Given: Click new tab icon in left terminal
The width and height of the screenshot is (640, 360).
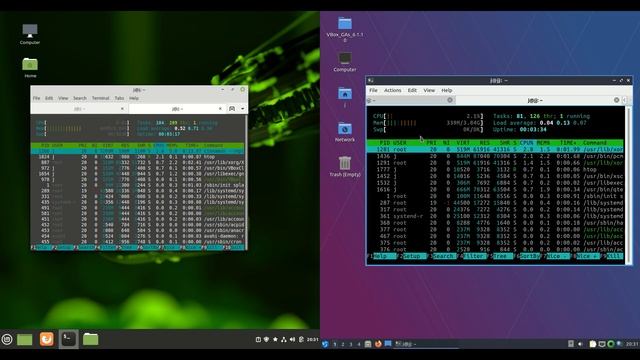Looking at the screenshot, I should coord(232,109).
